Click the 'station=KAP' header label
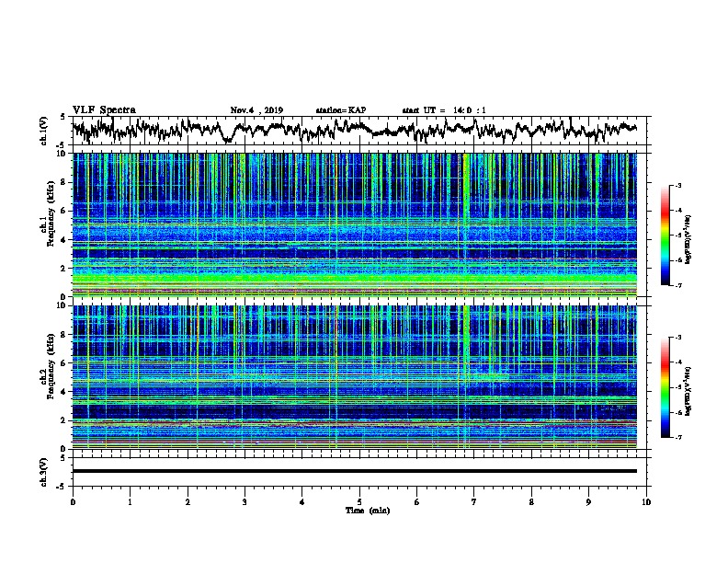 click(341, 110)
